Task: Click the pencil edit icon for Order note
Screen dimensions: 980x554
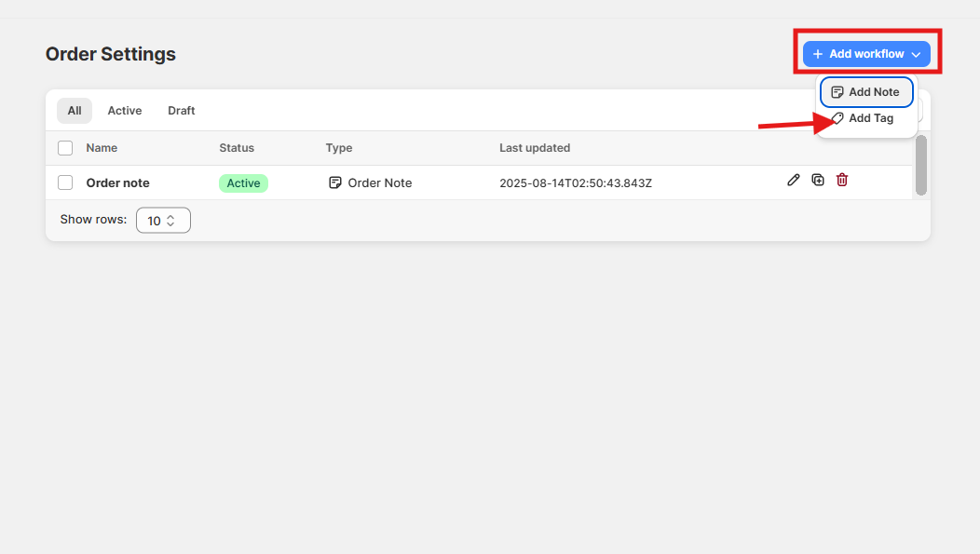Action: click(793, 180)
